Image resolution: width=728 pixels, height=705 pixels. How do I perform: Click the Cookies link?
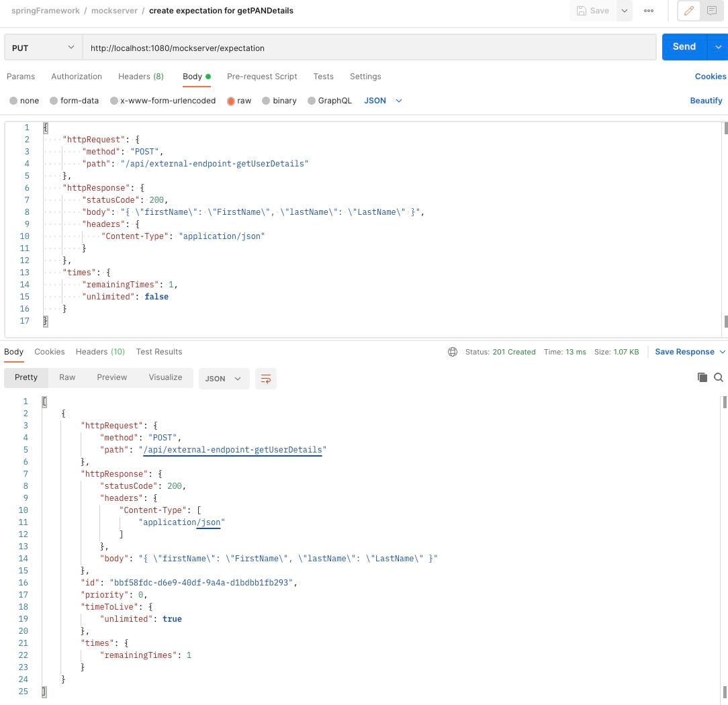click(711, 77)
